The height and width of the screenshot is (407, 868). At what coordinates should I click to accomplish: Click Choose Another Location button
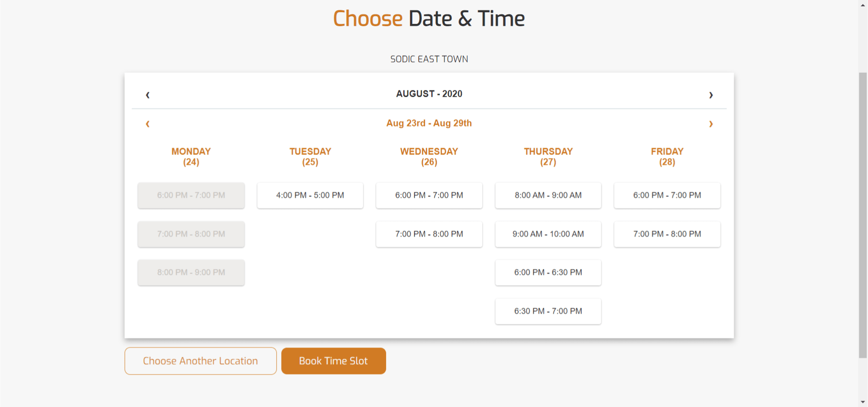pyautogui.click(x=200, y=361)
